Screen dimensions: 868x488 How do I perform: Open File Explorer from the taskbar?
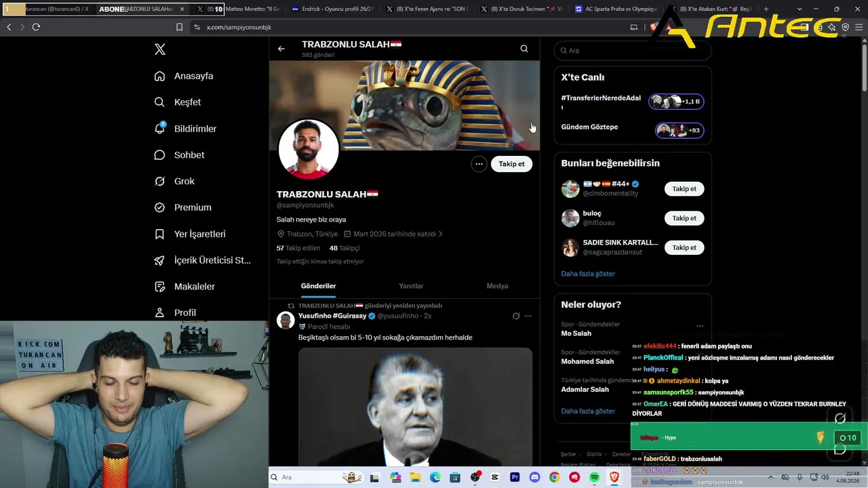click(415, 477)
